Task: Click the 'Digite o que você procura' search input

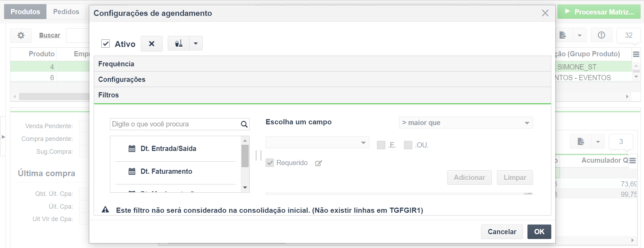Action: pos(175,124)
